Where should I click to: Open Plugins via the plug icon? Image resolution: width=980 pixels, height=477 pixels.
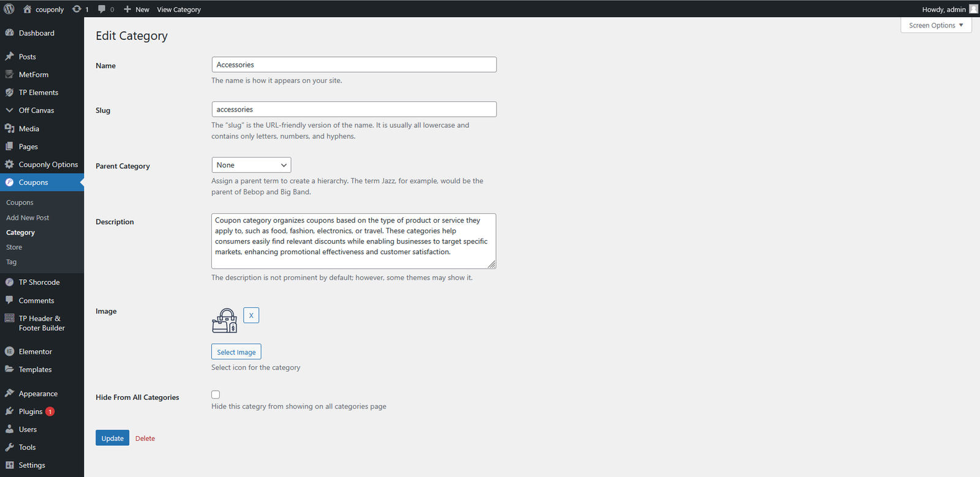10,411
